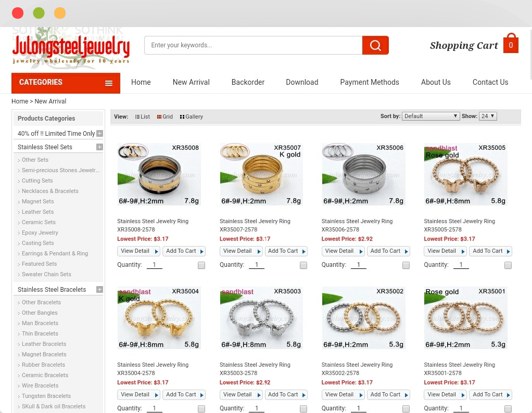The width and height of the screenshot is (532, 413).
Task: Click the search keywords input field
Action: tap(254, 45)
